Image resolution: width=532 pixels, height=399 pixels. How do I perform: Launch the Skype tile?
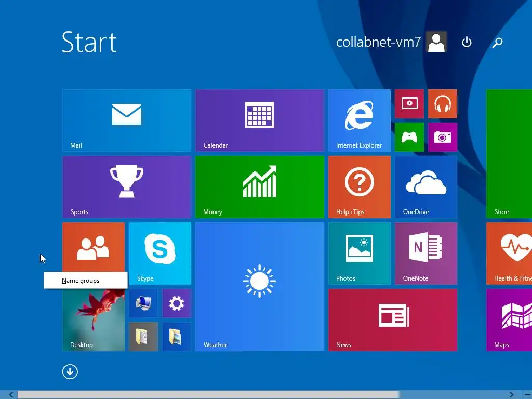160,254
